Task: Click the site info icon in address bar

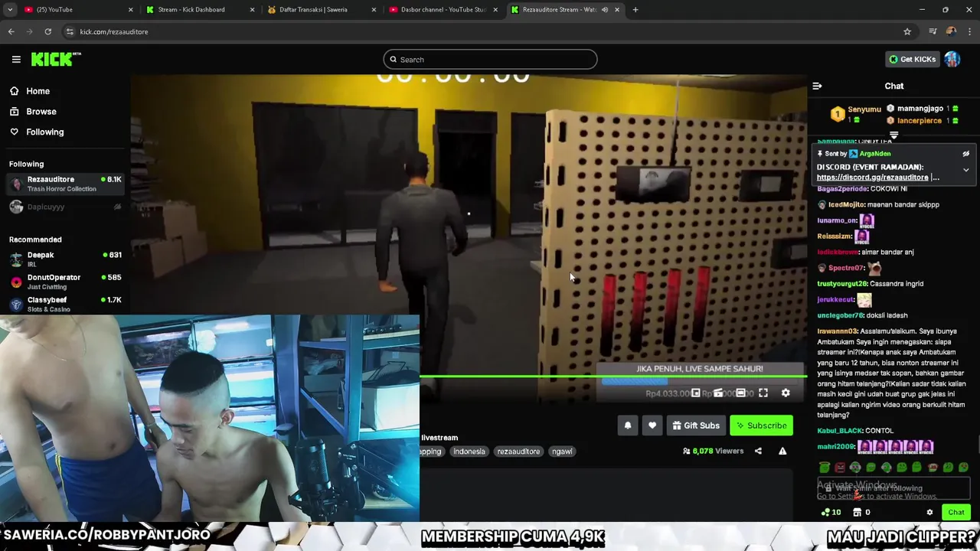Action: click(70, 31)
